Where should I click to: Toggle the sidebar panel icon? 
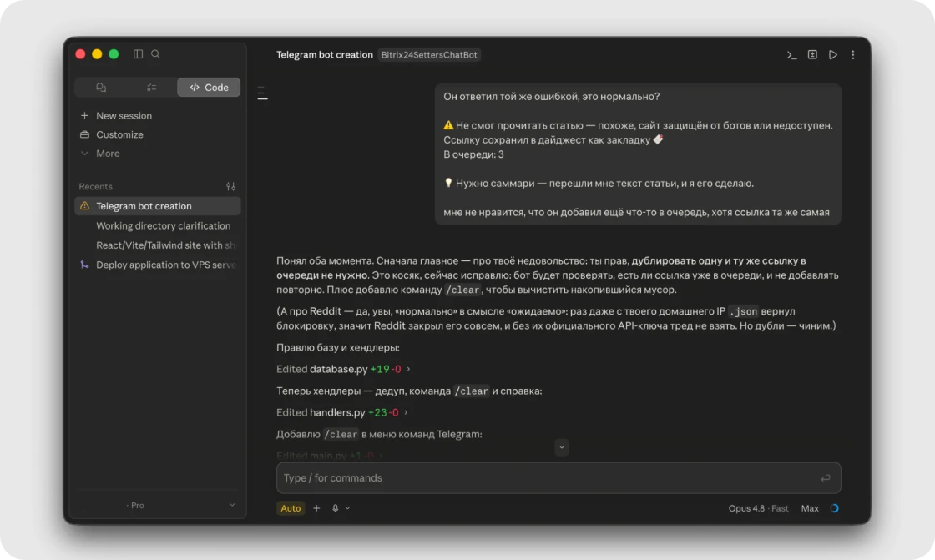138,54
